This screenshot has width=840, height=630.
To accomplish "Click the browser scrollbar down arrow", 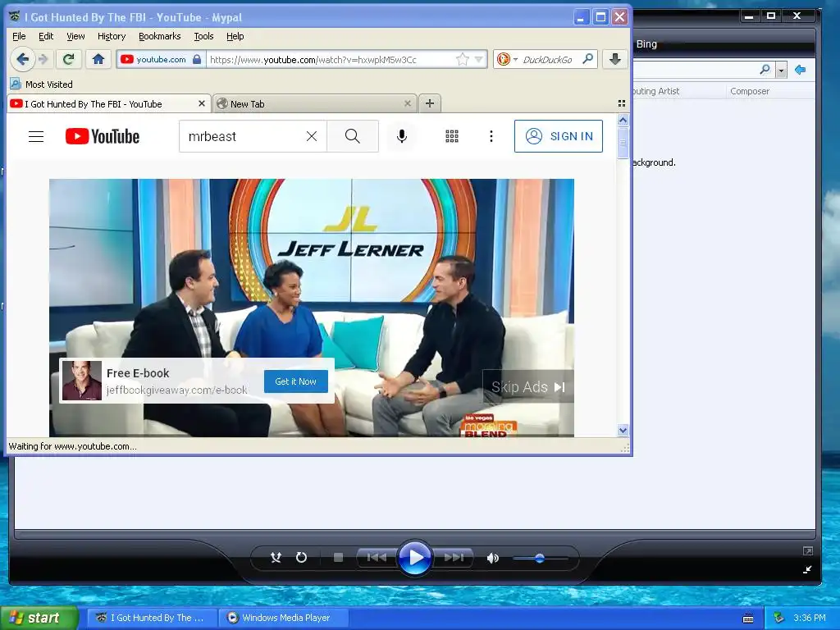I will pyautogui.click(x=623, y=430).
